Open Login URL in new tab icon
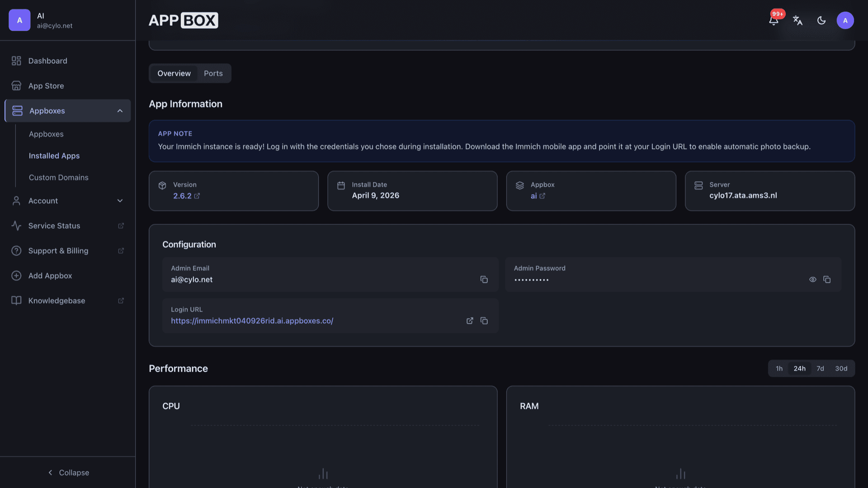 pos(470,321)
